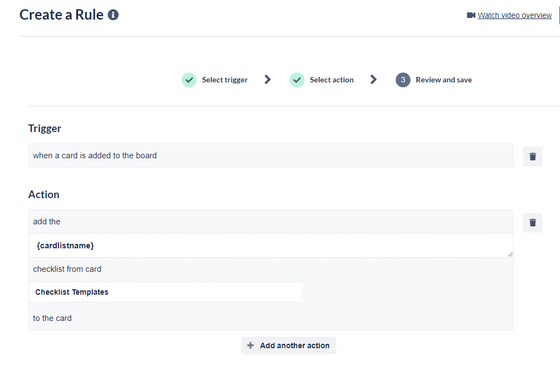Click the plus icon on Add another action

click(251, 345)
